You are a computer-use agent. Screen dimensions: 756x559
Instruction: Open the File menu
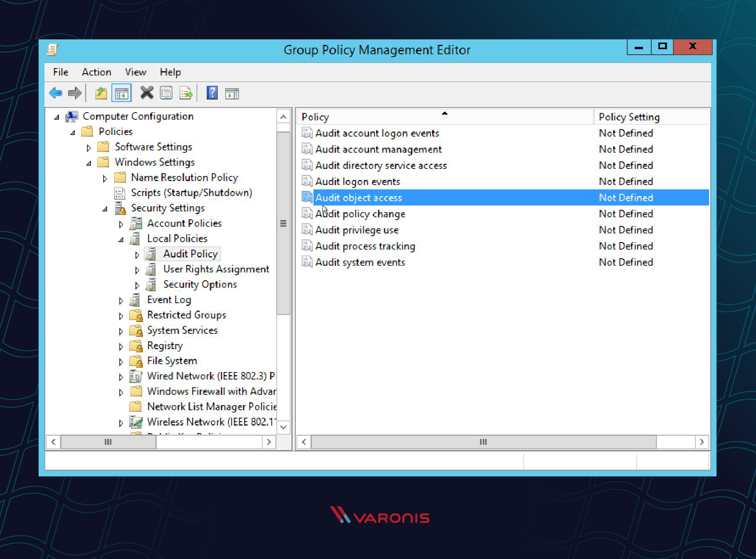60,72
